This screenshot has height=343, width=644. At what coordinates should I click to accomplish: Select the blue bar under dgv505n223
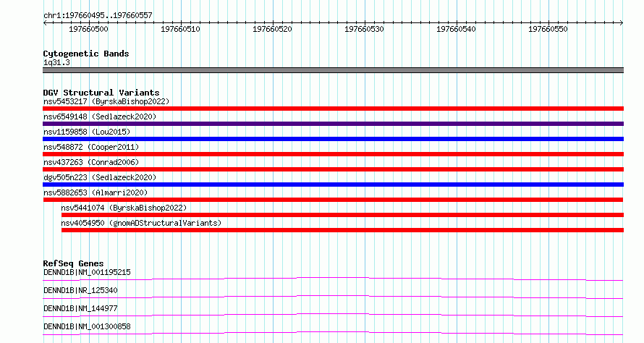click(333, 185)
